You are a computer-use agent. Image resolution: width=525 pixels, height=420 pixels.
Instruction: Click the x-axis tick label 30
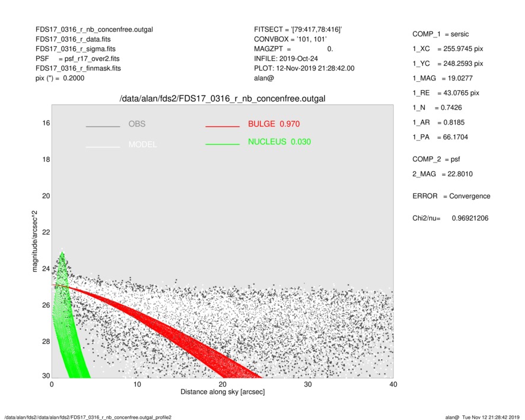pos(308,384)
